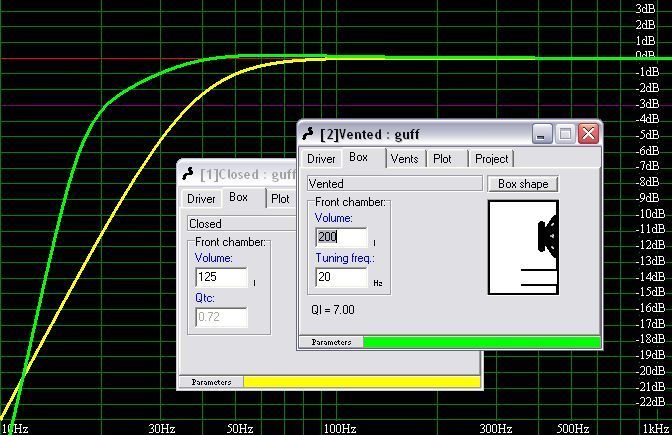
Task: Click the Closed window title icon
Action: 188,174
